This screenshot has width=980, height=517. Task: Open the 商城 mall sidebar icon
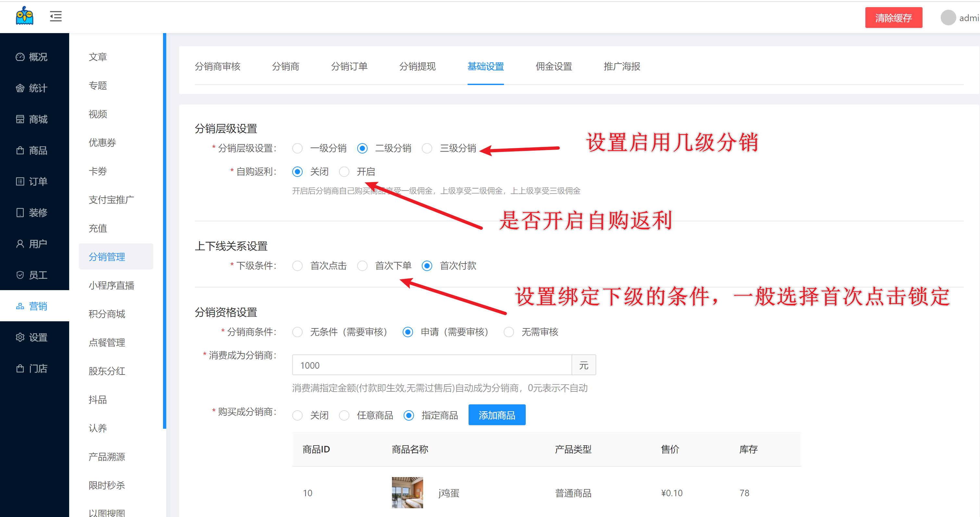pyautogui.click(x=20, y=119)
